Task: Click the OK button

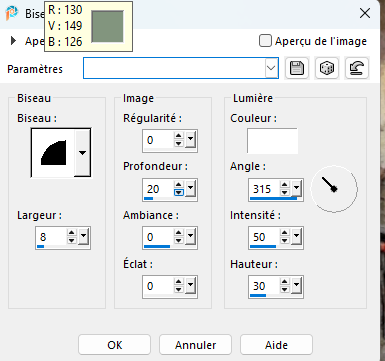Action: click(115, 345)
